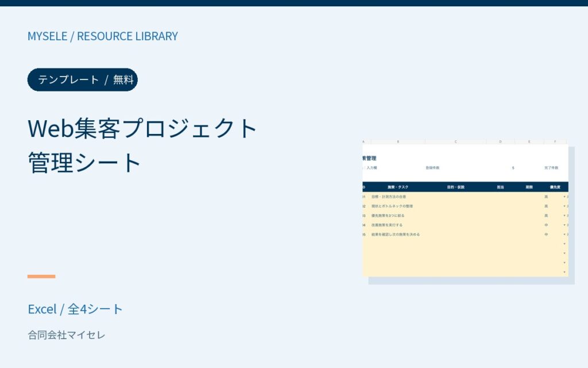
Task: Click the 登録件数 label in the preview
Action: tap(432, 168)
